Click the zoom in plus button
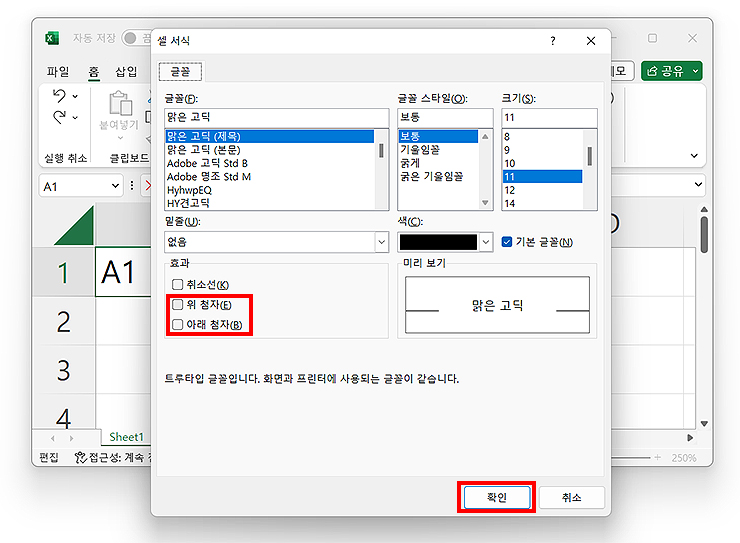The height and width of the screenshot is (543, 740). (x=657, y=457)
